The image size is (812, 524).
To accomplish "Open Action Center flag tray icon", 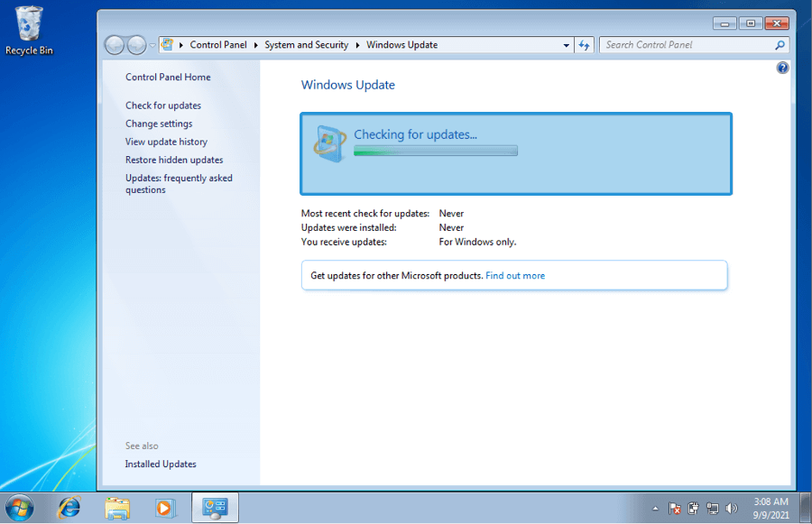I will pyautogui.click(x=674, y=509).
